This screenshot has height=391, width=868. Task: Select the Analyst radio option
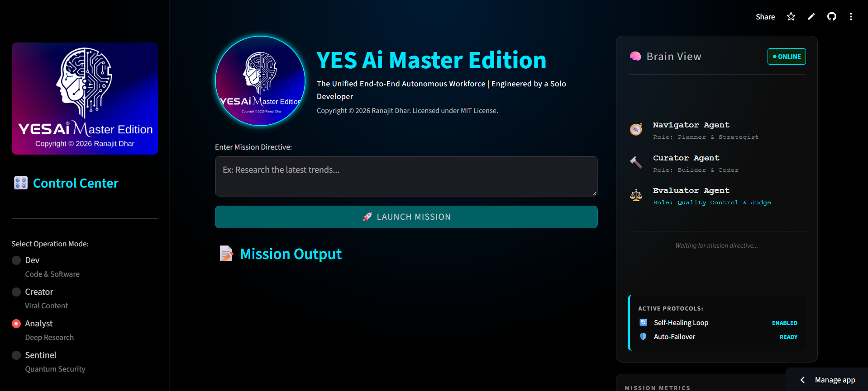[16, 324]
